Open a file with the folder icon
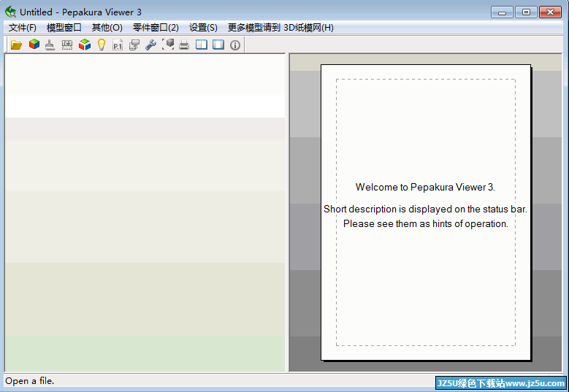 [16, 45]
